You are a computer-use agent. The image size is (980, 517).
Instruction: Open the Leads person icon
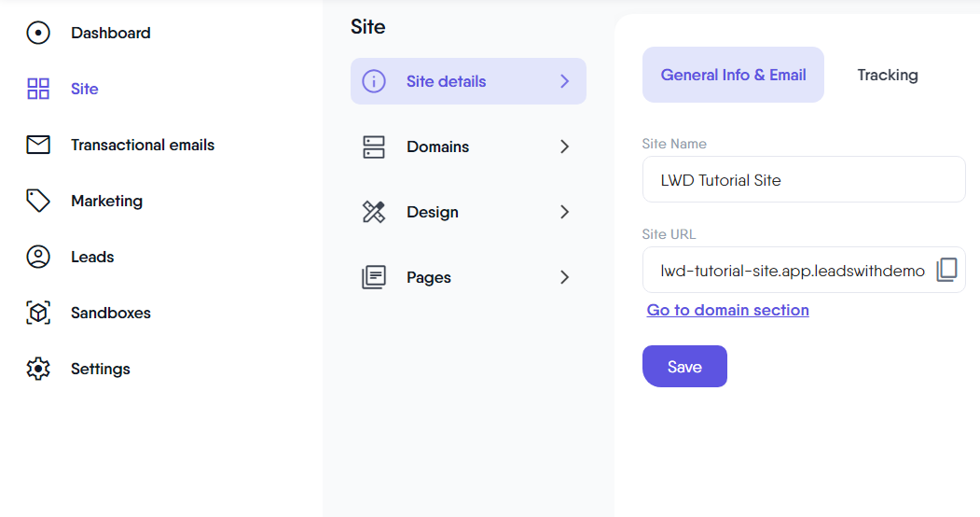coord(38,257)
